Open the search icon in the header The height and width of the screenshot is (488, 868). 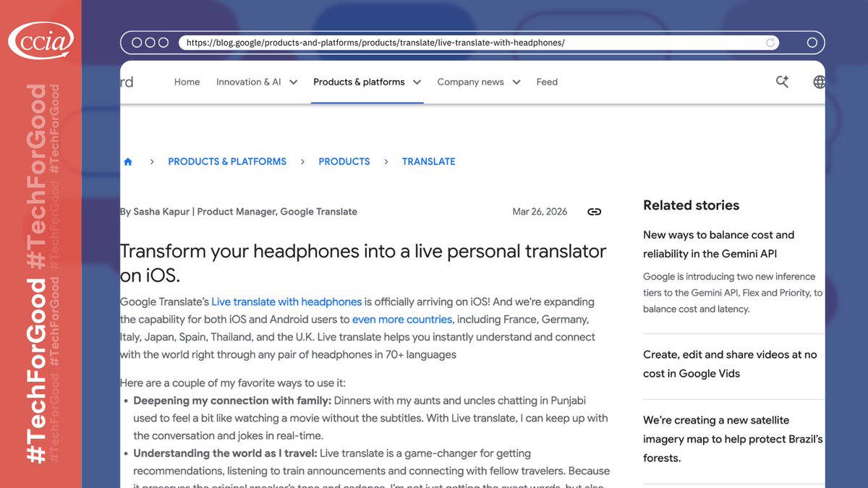click(782, 82)
